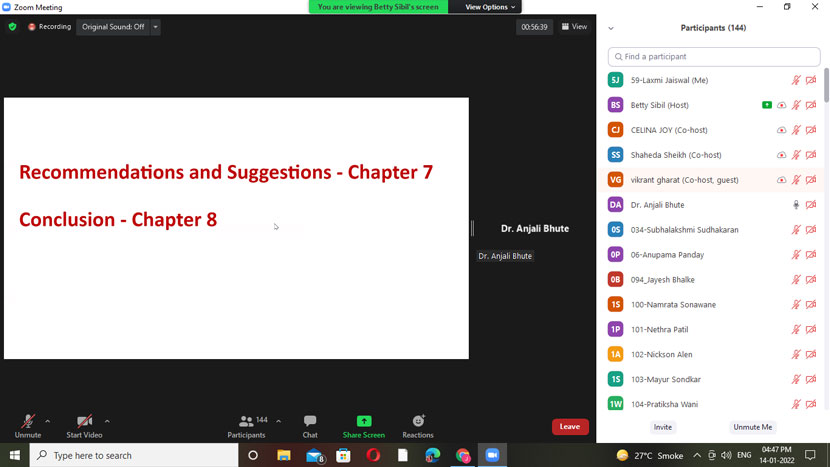Open the Reactions menu icon
This screenshot has height=467, width=830.
coord(418,421)
